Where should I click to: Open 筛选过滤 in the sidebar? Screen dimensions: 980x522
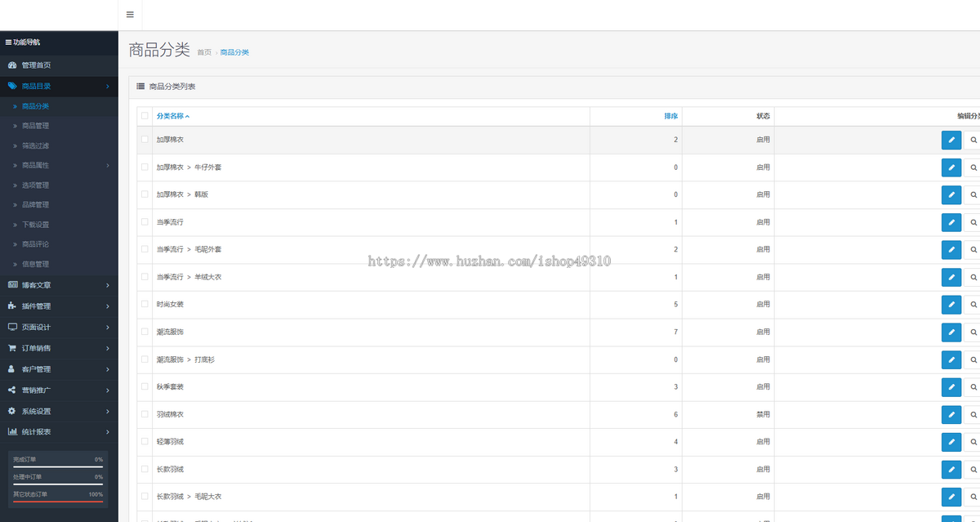(59, 145)
